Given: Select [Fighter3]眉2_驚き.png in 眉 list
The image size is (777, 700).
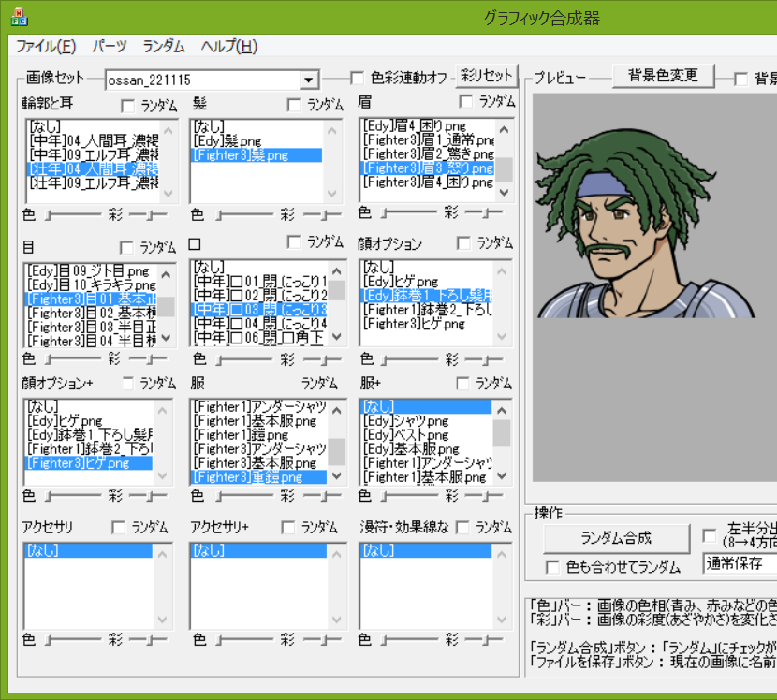Looking at the screenshot, I should 428,154.
